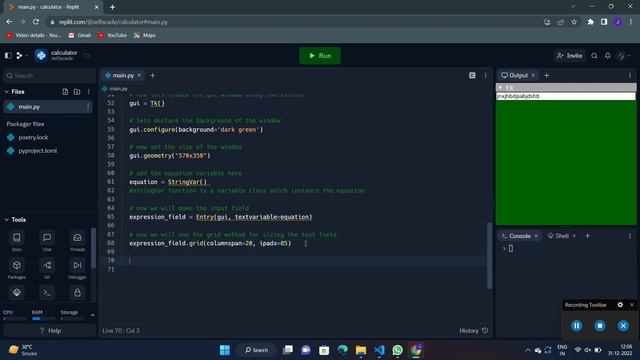
Task: Click the editor vertical scrollbar
Action: [489, 256]
